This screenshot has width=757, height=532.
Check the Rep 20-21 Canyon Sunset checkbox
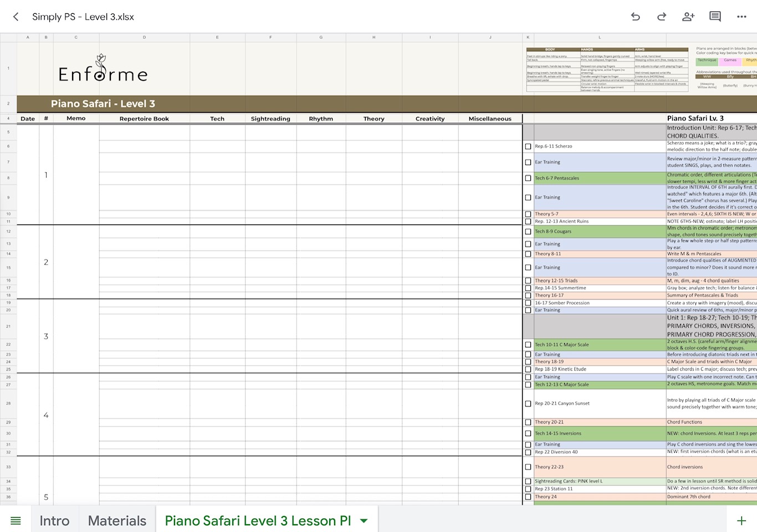coord(528,403)
